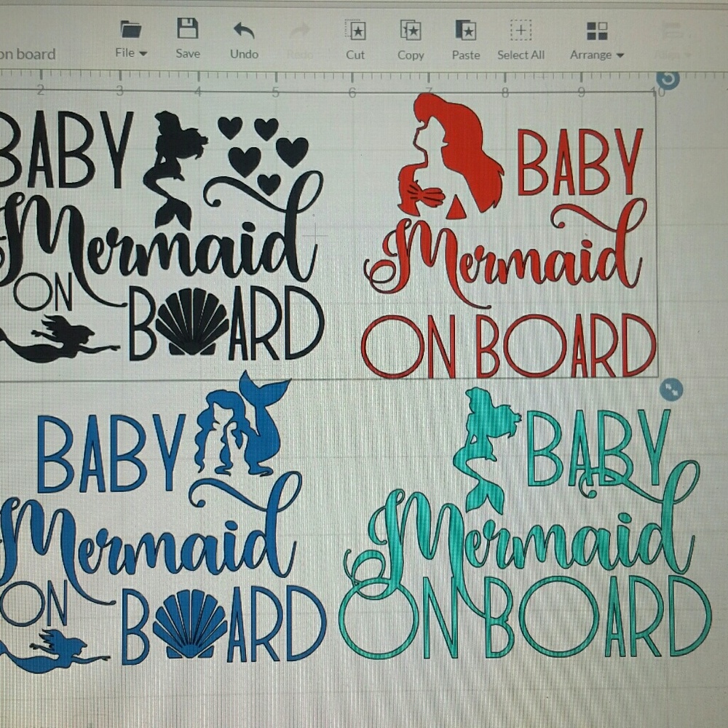Expand the Arrange dropdown arrow
728x728 pixels.
pos(620,55)
